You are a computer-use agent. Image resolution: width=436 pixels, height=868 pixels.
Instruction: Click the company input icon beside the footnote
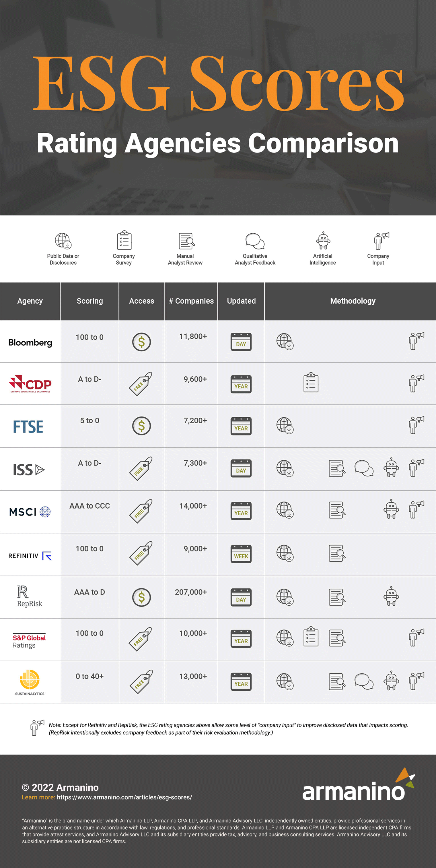(37, 727)
